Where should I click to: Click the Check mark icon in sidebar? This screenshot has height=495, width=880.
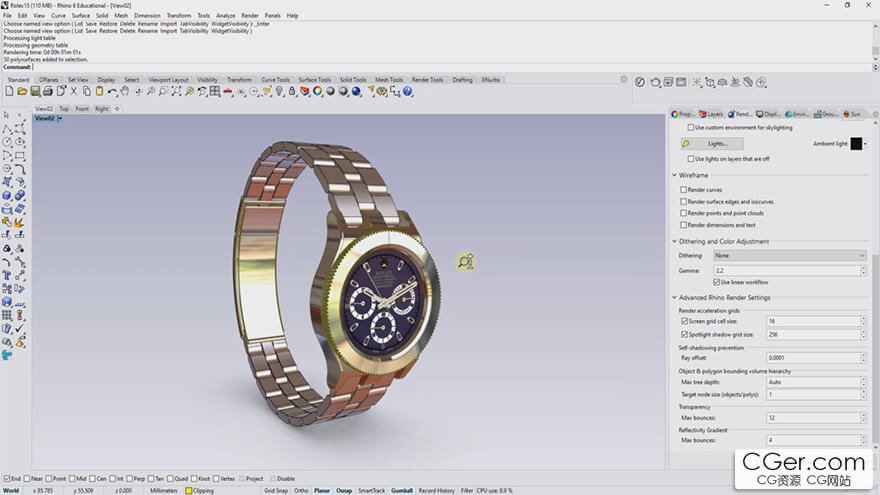pyautogui.click(x=20, y=328)
